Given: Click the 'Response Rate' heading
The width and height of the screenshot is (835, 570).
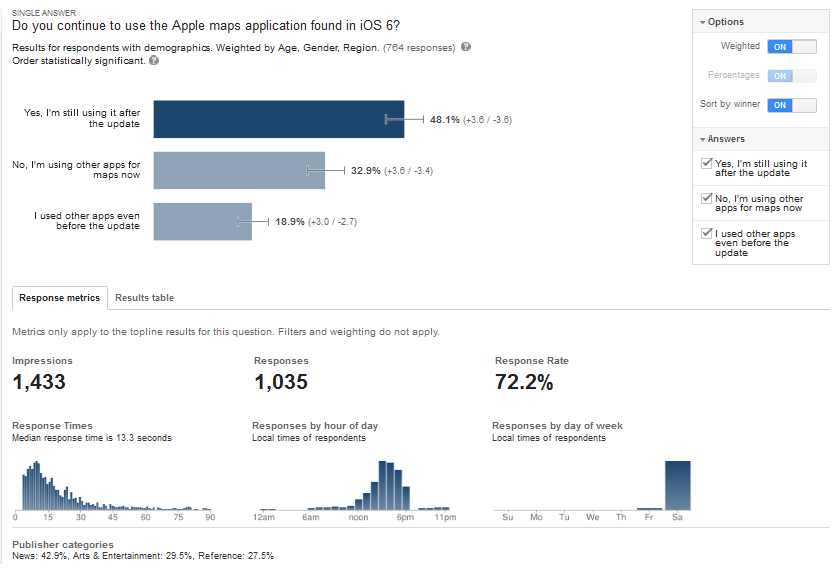Looking at the screenshot, I should tap(531, 361).
